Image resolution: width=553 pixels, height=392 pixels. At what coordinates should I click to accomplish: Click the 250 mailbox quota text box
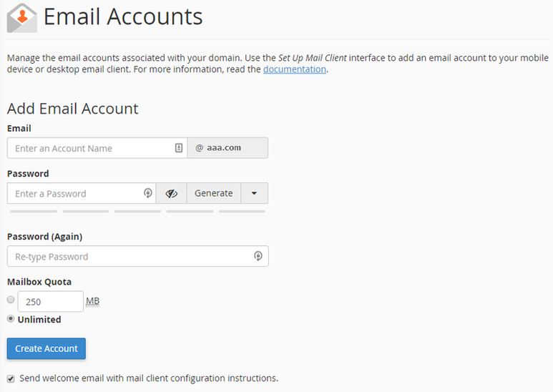click(50, 302)
